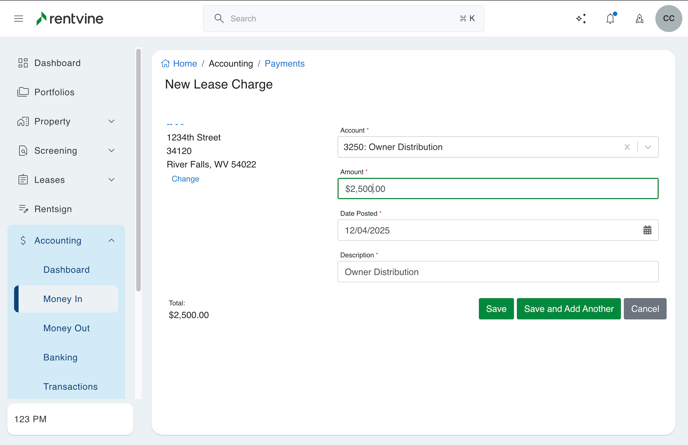This screenshot has width=688, height=445.
Task: Open the Account dropdown arrow
Action: pyautogui.click(x=648, y=147)
